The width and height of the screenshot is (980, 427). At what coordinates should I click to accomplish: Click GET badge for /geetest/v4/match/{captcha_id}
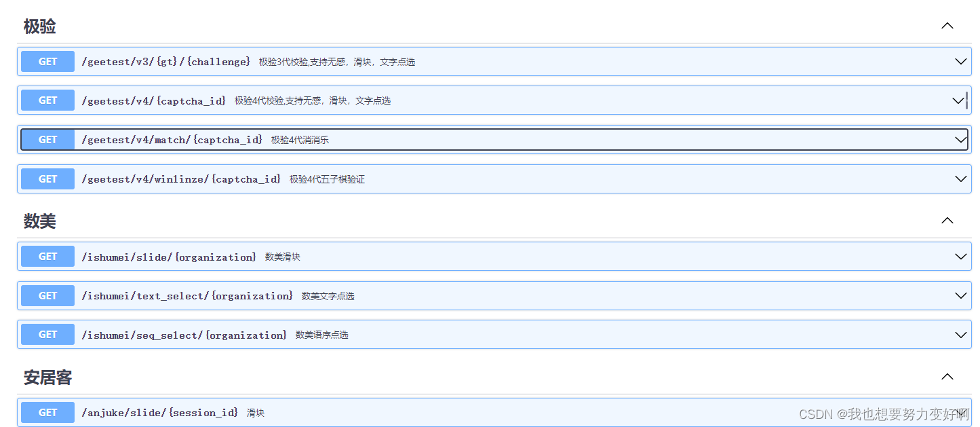coord(47,139)
